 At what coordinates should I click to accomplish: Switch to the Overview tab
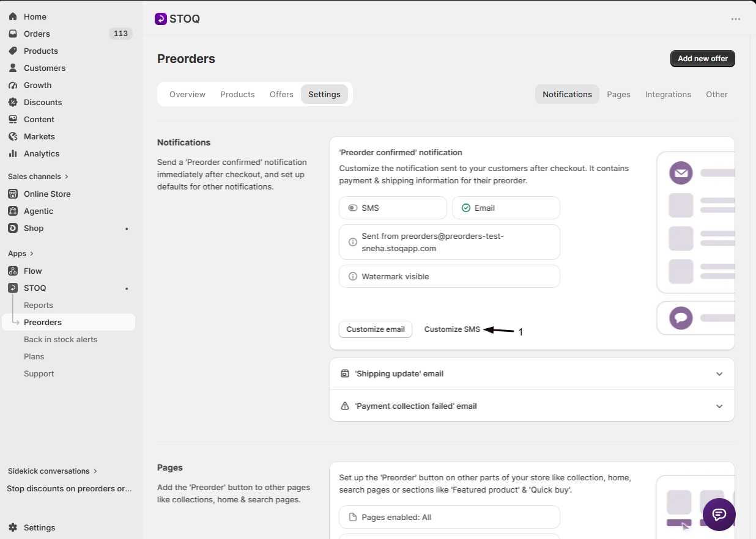click(x=187, y=94)
